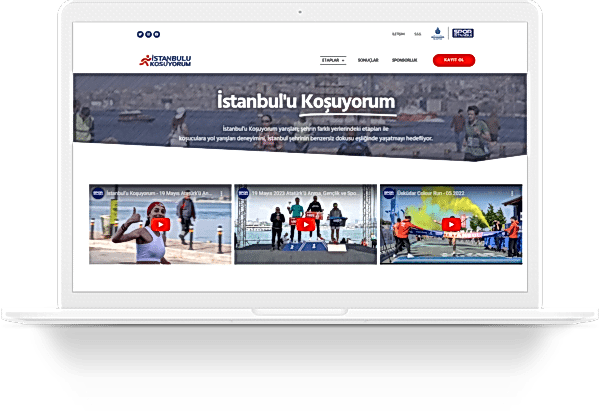Click the İstanbul'u Koşuyorum hero heading
The image size is (600, 411).
(306, 101)
